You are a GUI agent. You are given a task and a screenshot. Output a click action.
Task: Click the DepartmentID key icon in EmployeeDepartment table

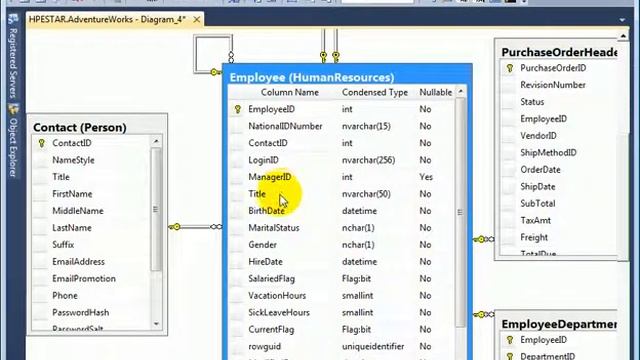509,356
